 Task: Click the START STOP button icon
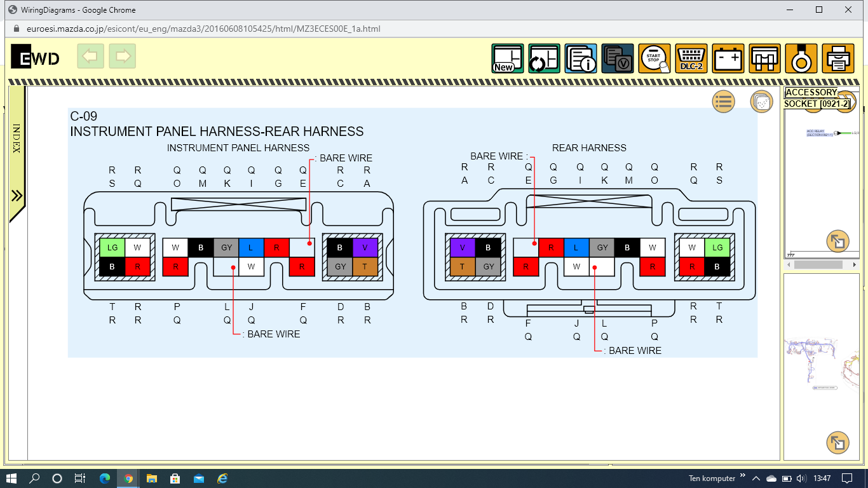point(654,59)
